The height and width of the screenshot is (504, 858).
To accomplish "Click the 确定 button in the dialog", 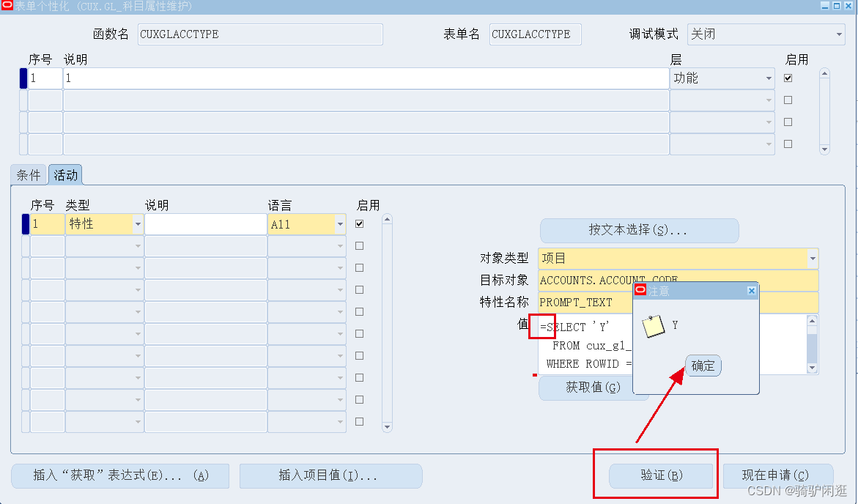I will coord(703,366).
